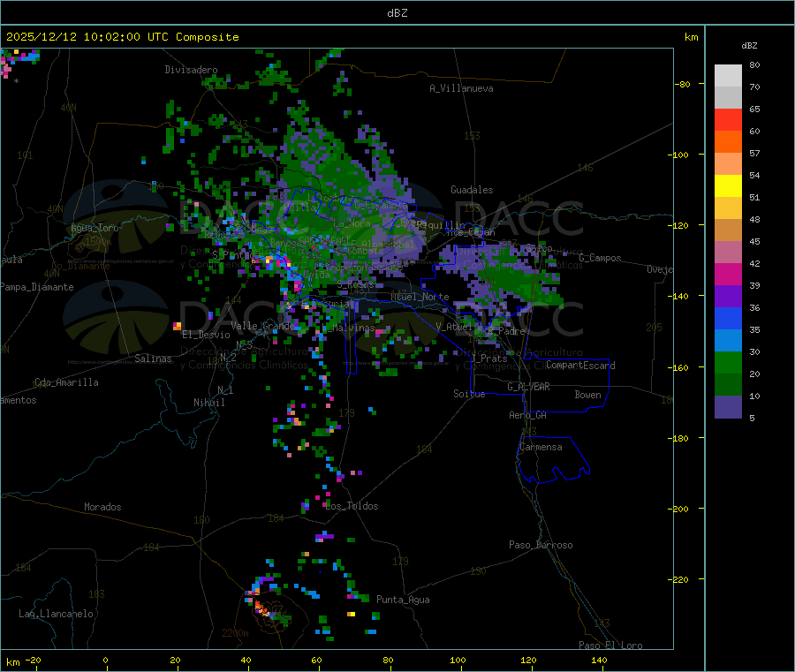Click the 100 km bottom axis label
Image resolution: width=795 pixels, height=672 pixels.
click(x=458, y=660)
